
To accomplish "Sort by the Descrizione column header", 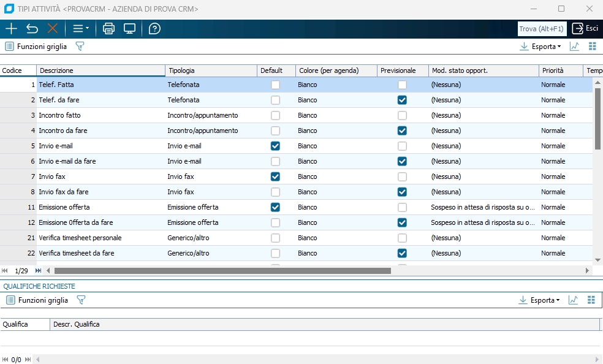I will 100,70.
